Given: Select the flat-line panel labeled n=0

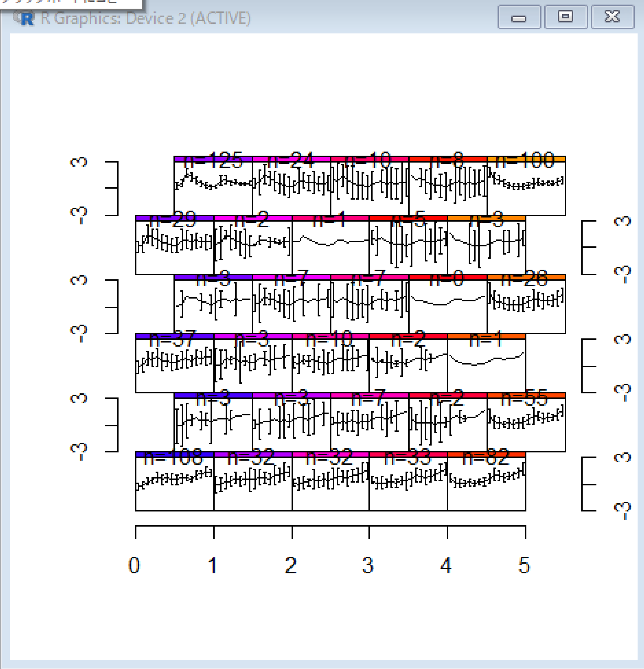Looking at the screenshot, I should [x=448, y=306].
